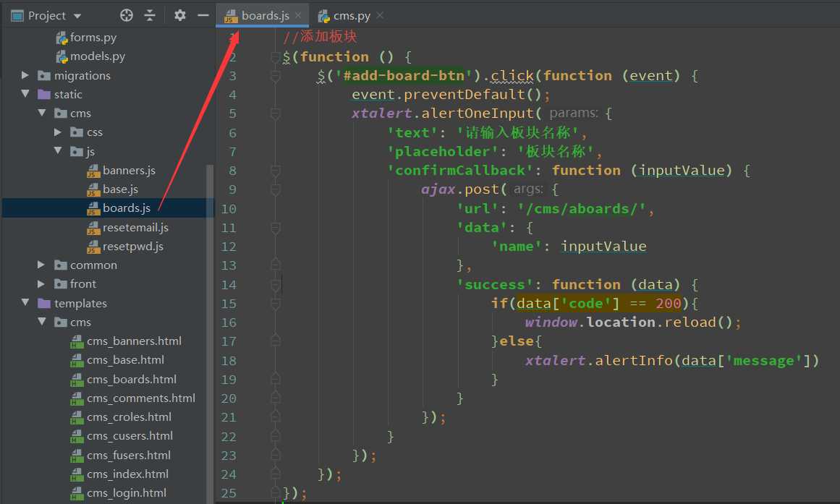
Task: Fold confirmCallback function at line 8
Action: [x=276, y=171]
